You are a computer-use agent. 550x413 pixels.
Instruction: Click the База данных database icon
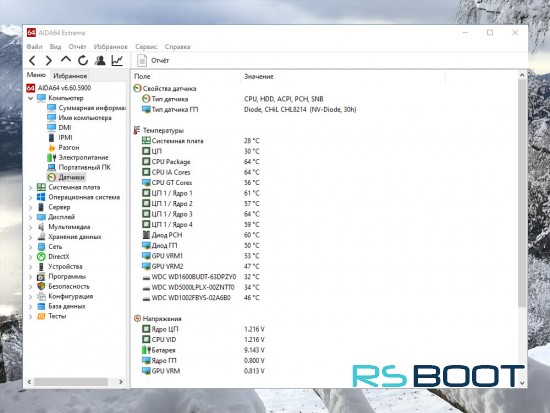click(41, 306)
